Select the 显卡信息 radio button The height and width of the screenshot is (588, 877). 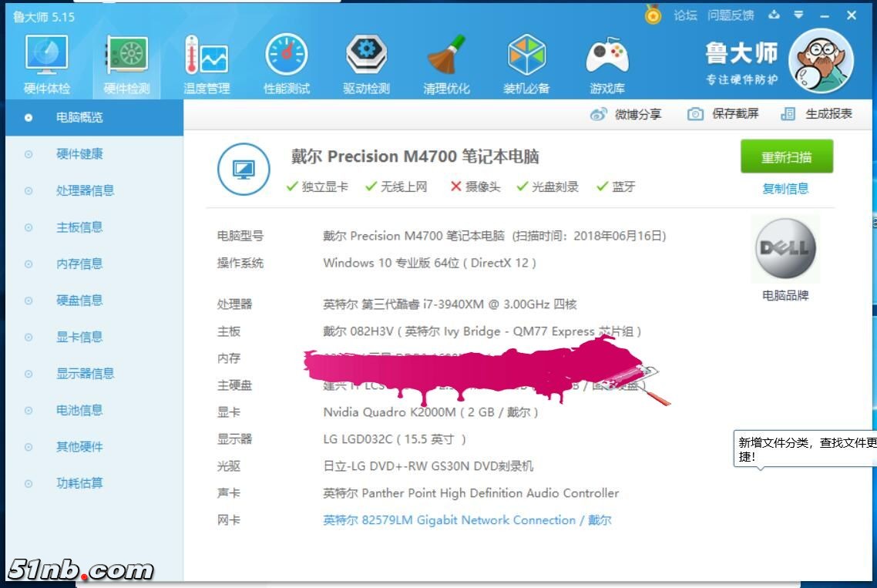point(28,337)
